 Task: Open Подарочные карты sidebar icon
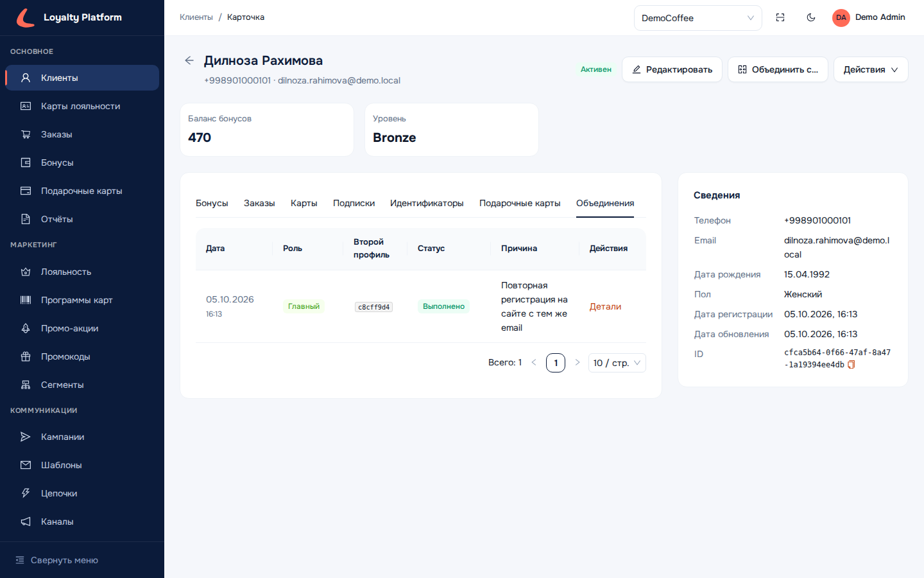point(26,191)
